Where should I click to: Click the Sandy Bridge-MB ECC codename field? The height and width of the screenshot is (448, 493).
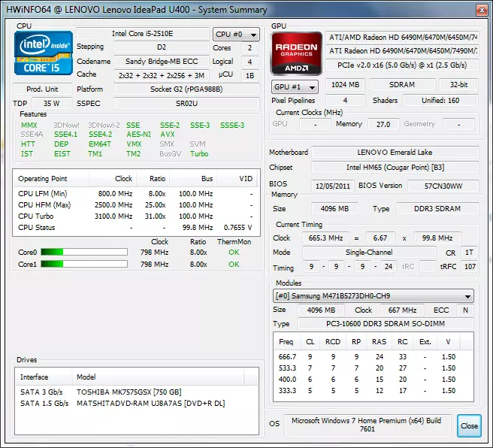pyautogui.click(x=162, y=62)
